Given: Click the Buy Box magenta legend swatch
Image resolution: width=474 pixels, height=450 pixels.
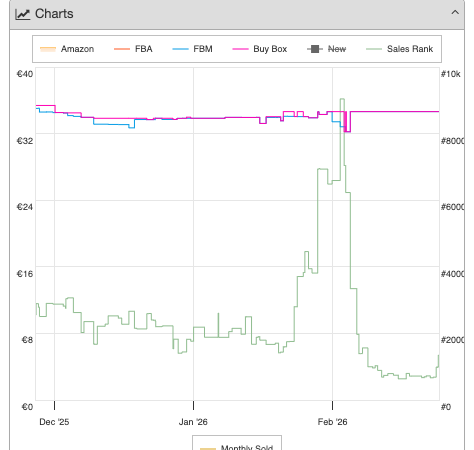Looking at the screenshot, I should 240,49.
